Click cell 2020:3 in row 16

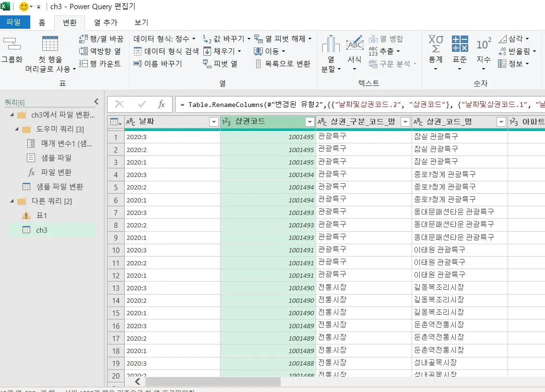click(x=172, y=326)
